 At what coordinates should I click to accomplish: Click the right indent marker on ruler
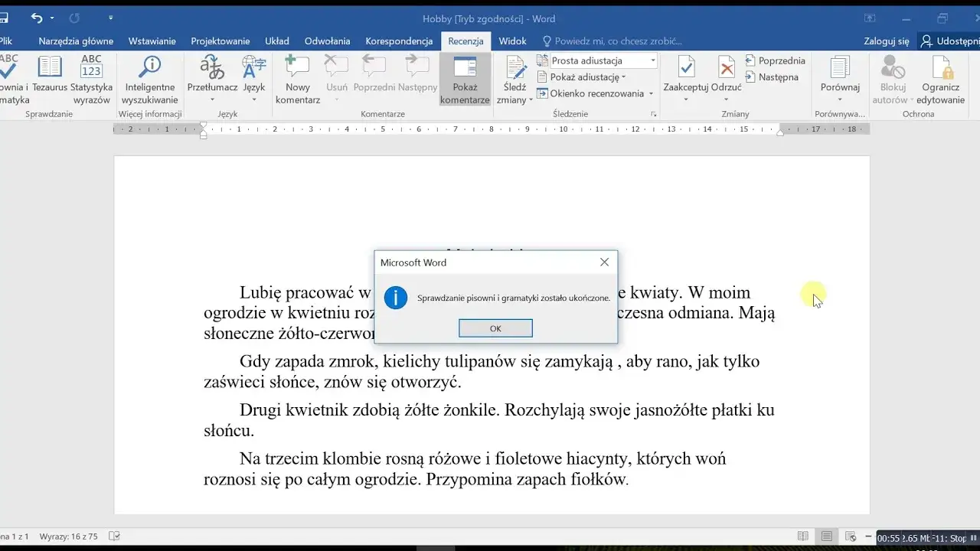(779, 132)
